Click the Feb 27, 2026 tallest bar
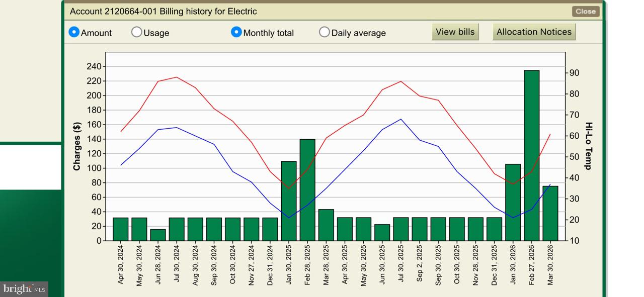Screen dimensions: 644x297 (x=531, y=155)
